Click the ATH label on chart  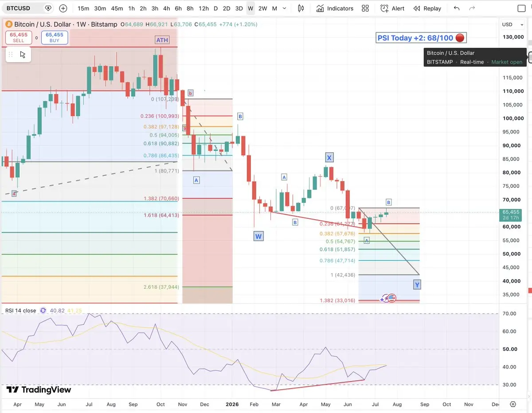(x=162, y=40)
